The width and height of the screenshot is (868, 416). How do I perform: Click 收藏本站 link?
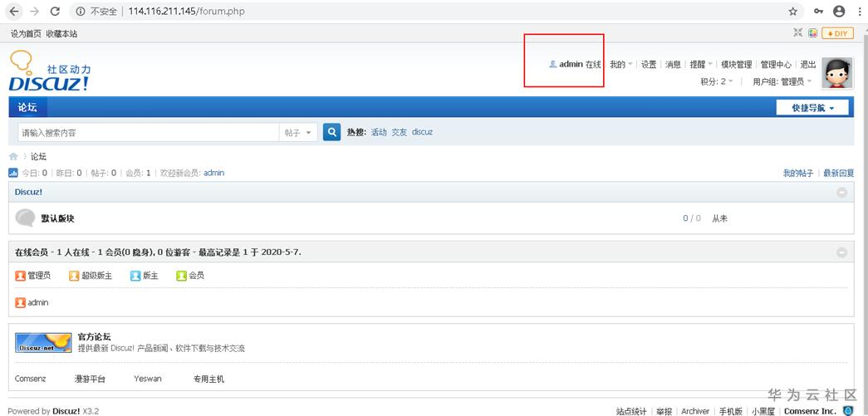[61, 34]
